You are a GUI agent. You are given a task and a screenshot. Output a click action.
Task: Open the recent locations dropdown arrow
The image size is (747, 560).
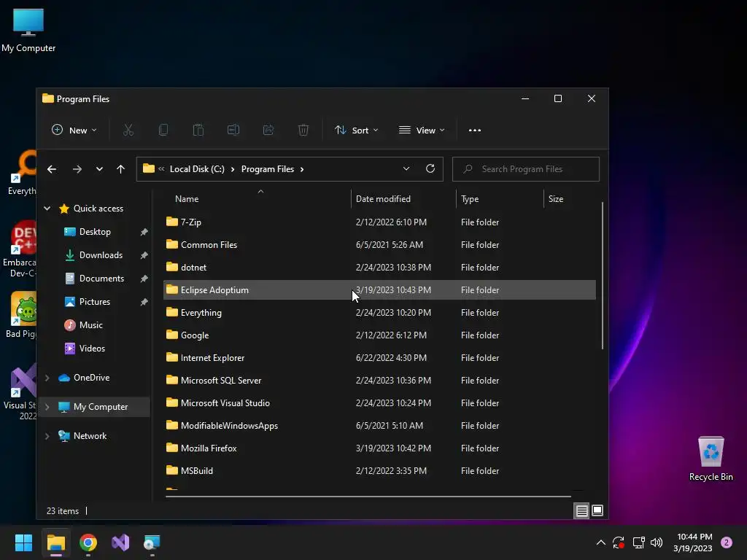pos(99,169)
